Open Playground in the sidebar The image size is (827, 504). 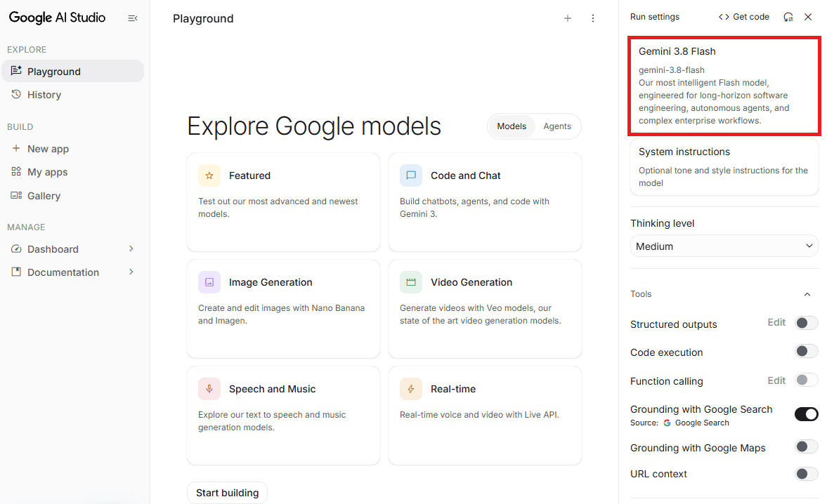(73, 71)
